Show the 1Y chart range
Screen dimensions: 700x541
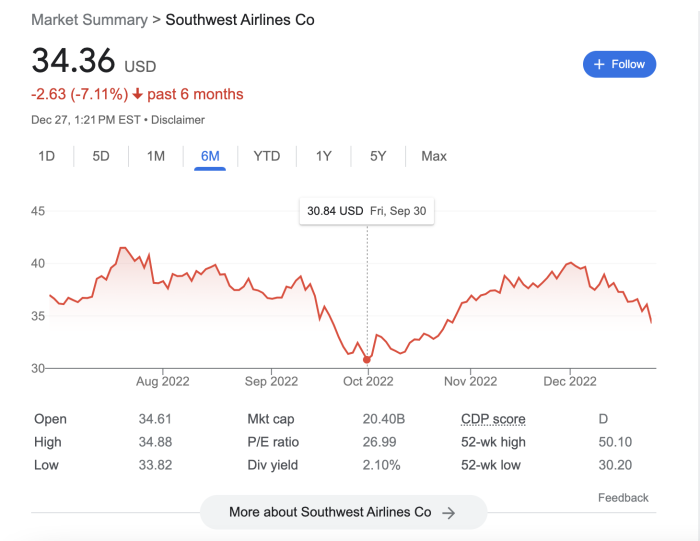(324, 156)
